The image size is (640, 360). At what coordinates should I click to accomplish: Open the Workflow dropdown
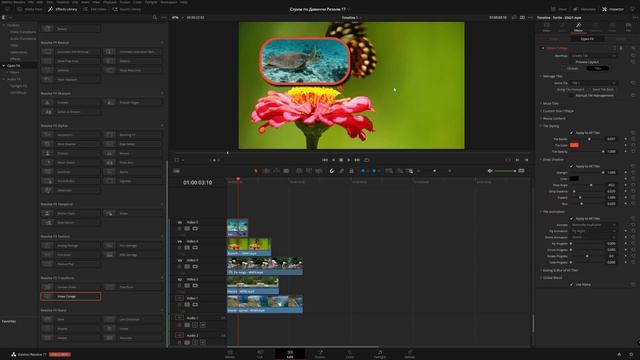pos(593,56)
